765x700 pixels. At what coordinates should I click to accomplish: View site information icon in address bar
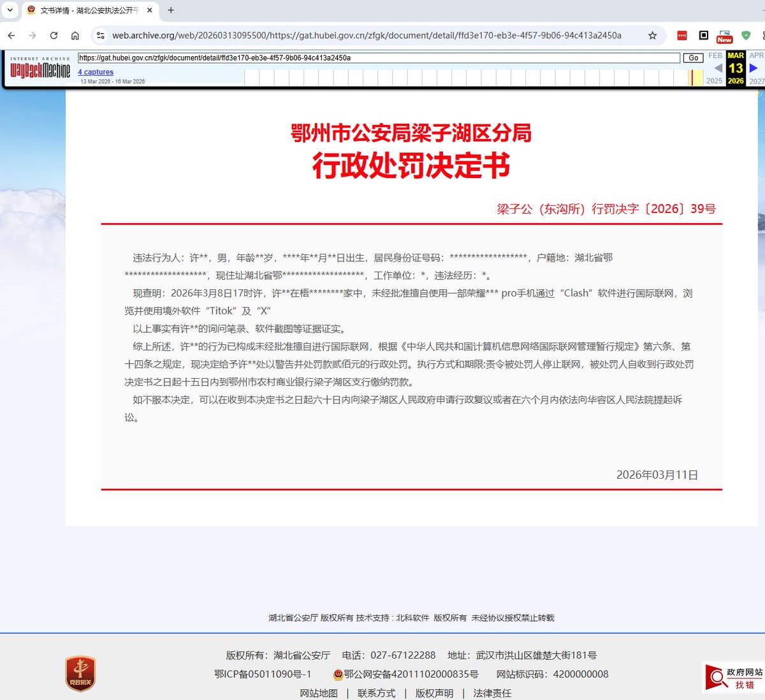click(100, 36)
